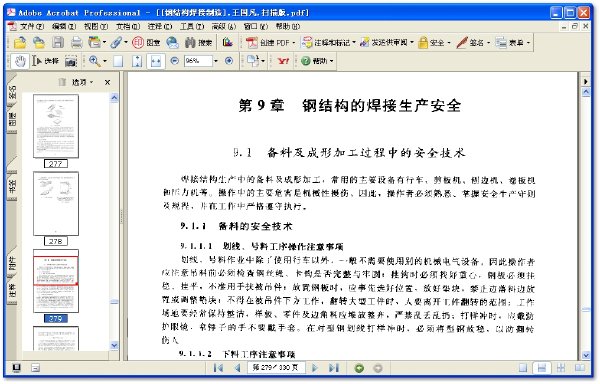Click the Yahoo Y! toolbar icon
The image size is (600, 384).
(283, 61)
